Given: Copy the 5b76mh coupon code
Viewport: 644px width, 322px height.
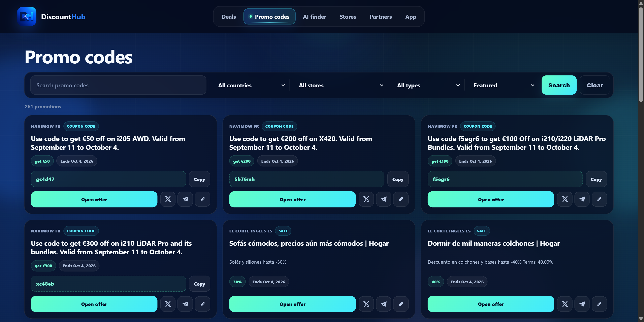Looking at the screenshot, I should click(398, 179).
